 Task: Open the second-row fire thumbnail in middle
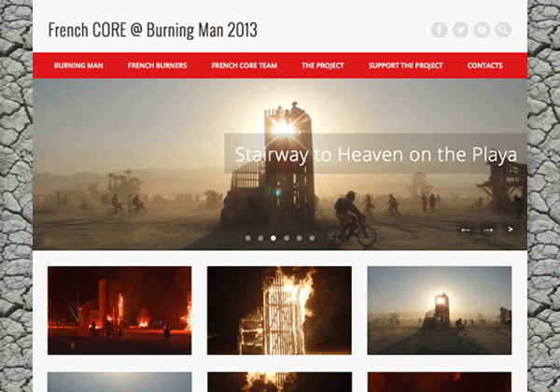pyautogui.click(x=279, y=382)
